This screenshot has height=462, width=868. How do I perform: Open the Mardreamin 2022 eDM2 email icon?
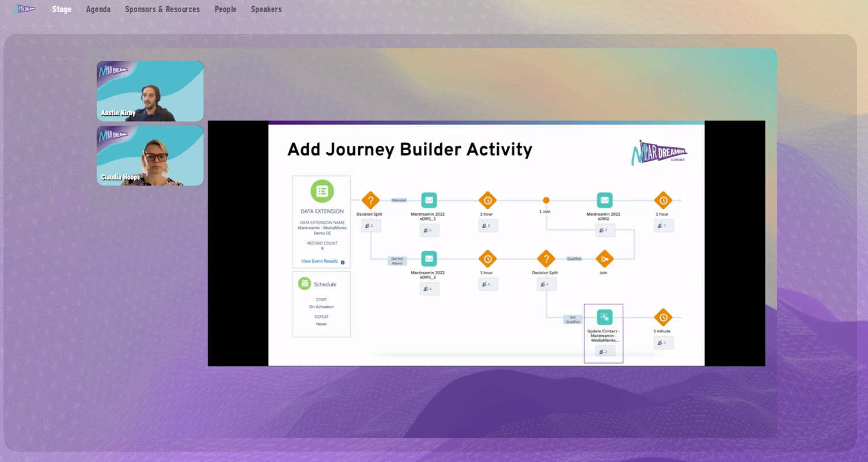coord(605,200)
